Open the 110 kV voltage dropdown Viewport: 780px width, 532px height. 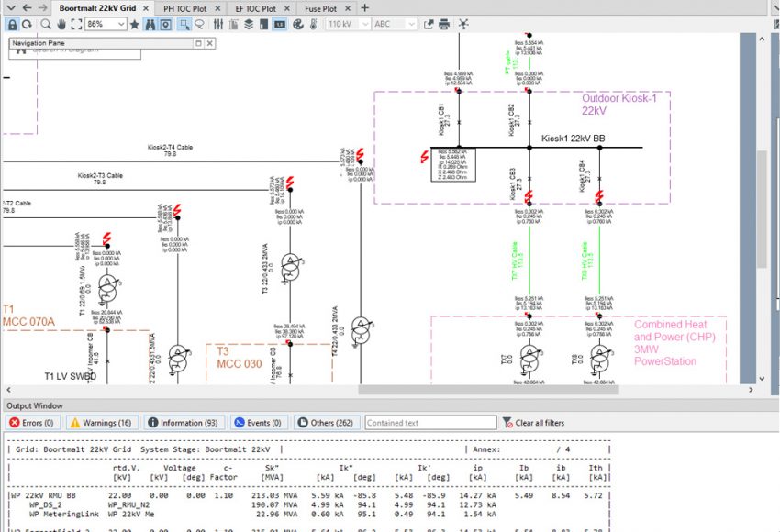pyautogui.click(x=364, y=24)
